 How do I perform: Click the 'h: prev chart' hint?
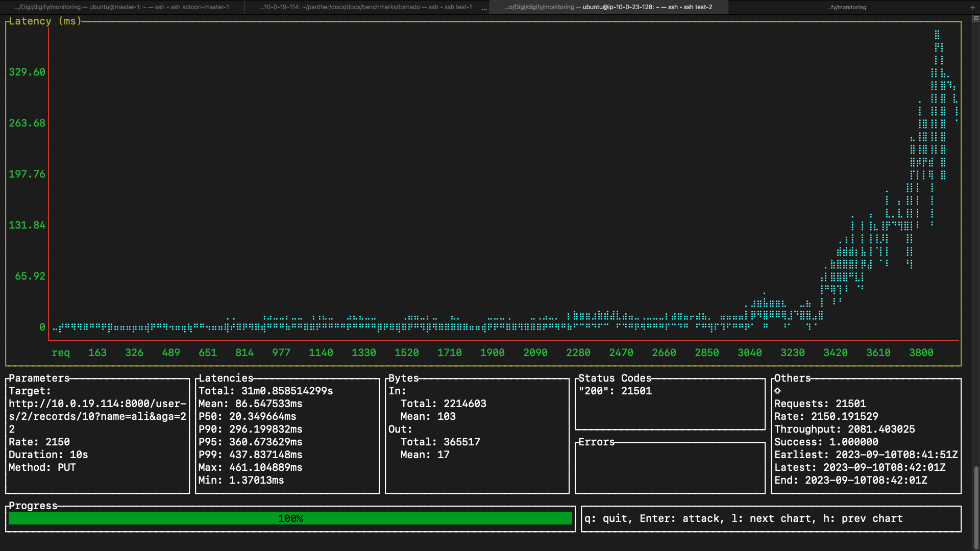(x=863, y=518)
